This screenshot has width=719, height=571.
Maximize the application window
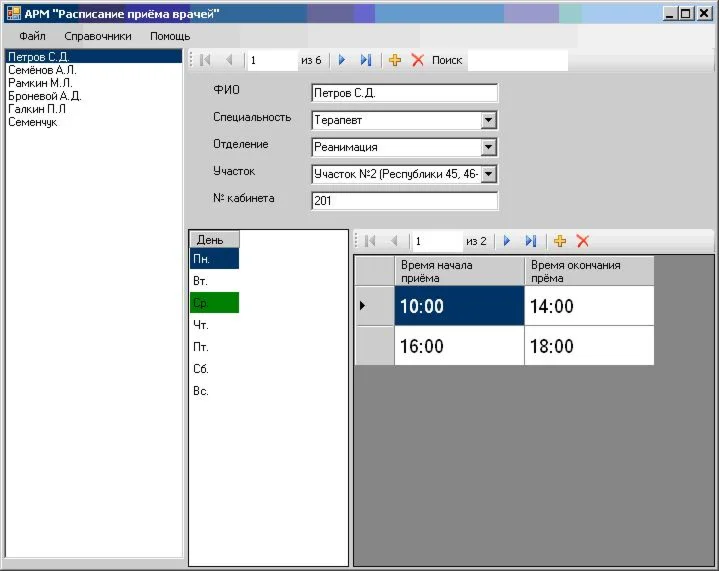(x=686, y=14)
